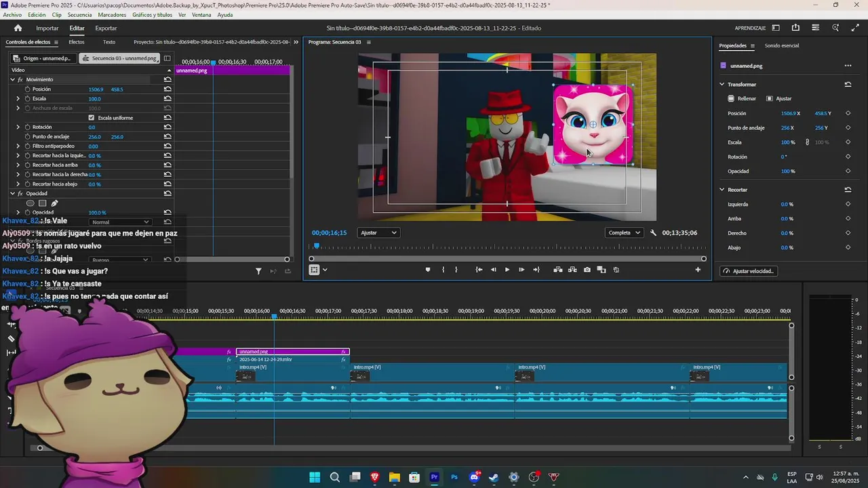The height and width of the screenshot is (488, 868).
Task: Toggle keyframe for Izquierda crop
Action: [x=848, y=204]
